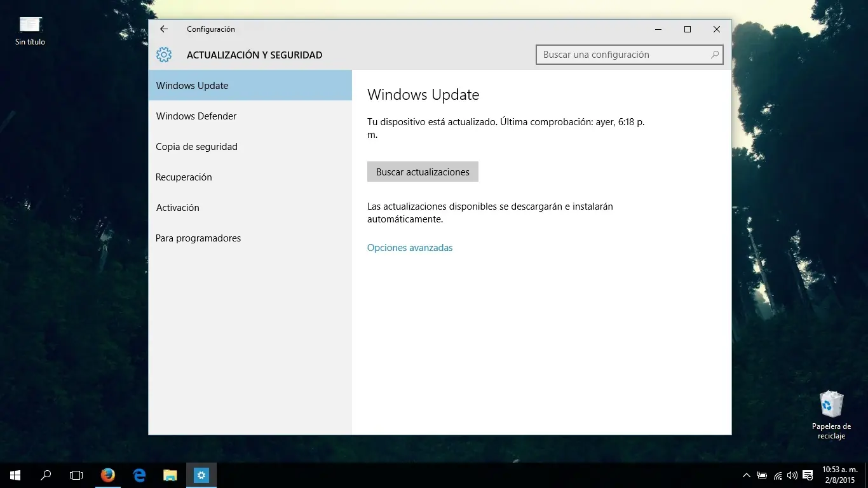Launch Microsoft Edge from the taskbar
The width and height of the screenshot is (868, 488).
[139, 475]
